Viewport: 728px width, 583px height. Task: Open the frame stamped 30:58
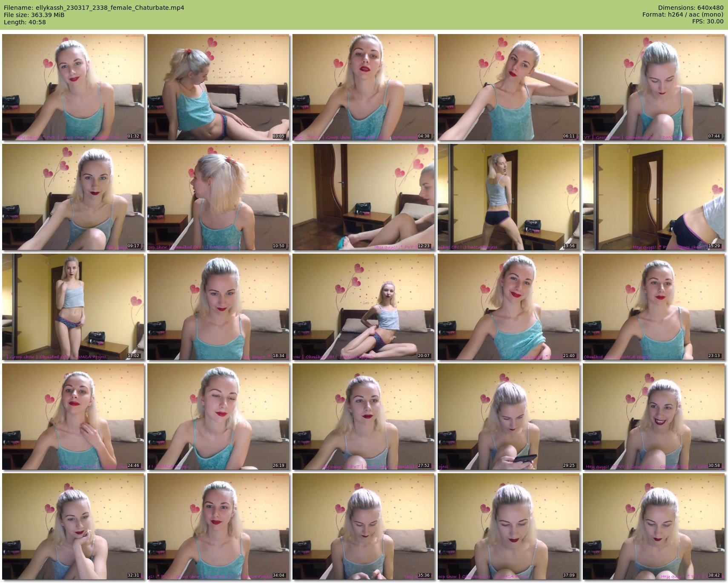click(x=654, y=417)
